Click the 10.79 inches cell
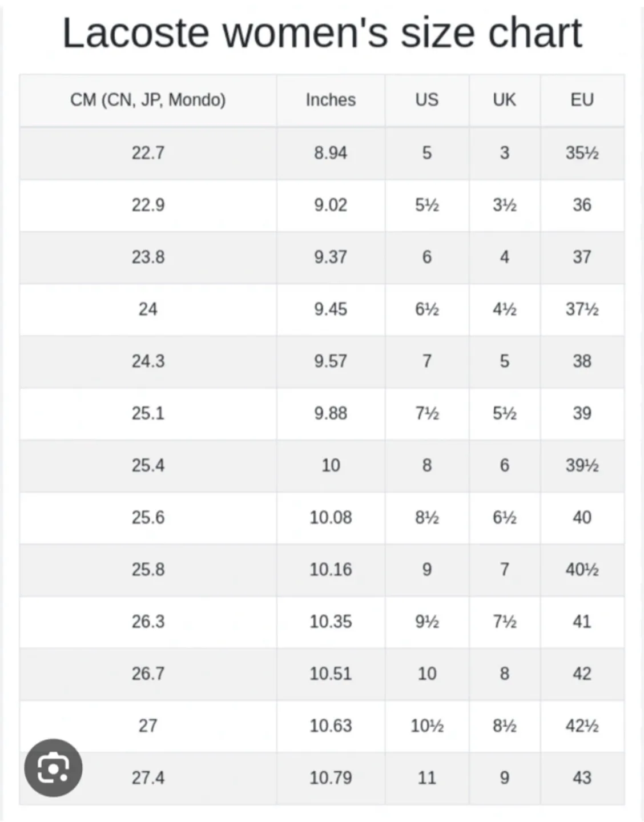The height and width of the screenshot is (822, 644). pyautogui.click(x=331, y=777)
